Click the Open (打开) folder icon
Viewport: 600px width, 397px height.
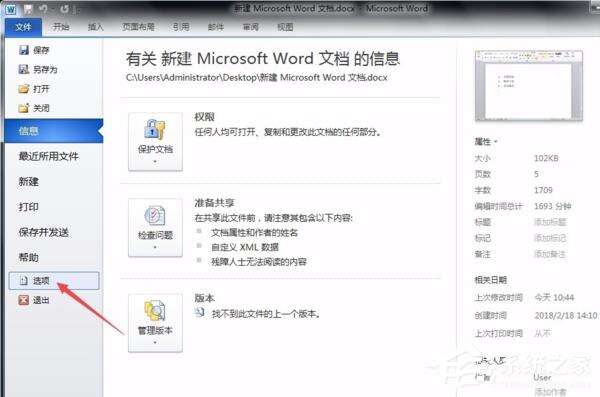(24, 89)
